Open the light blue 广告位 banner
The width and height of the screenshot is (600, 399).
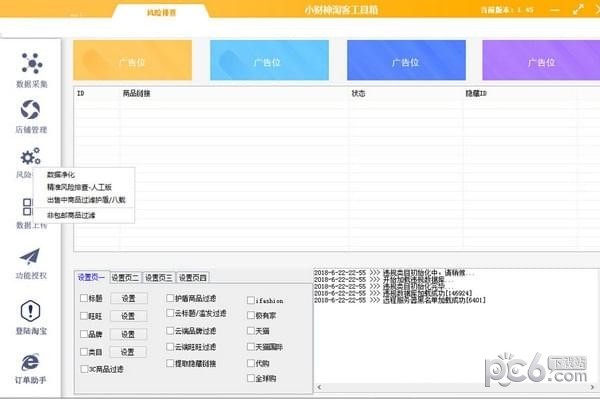tap(269, 60)
